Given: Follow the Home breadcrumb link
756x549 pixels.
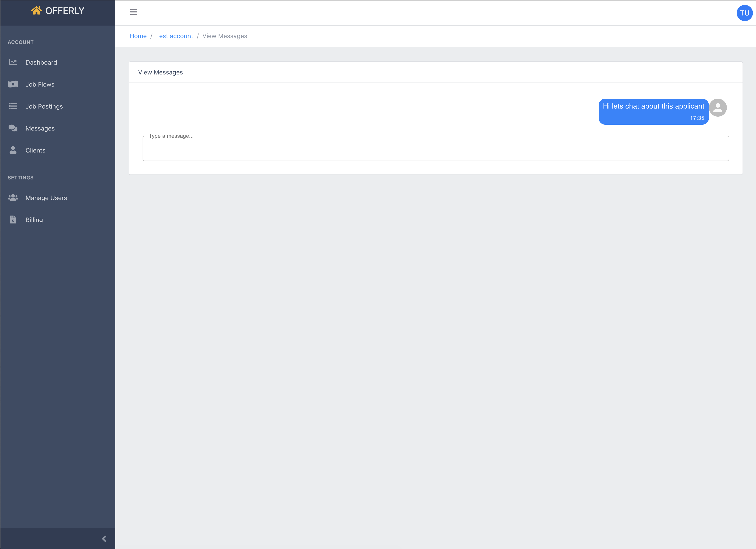Looking at the screenshot, I should pyautogui.click(x=138, y=36).
